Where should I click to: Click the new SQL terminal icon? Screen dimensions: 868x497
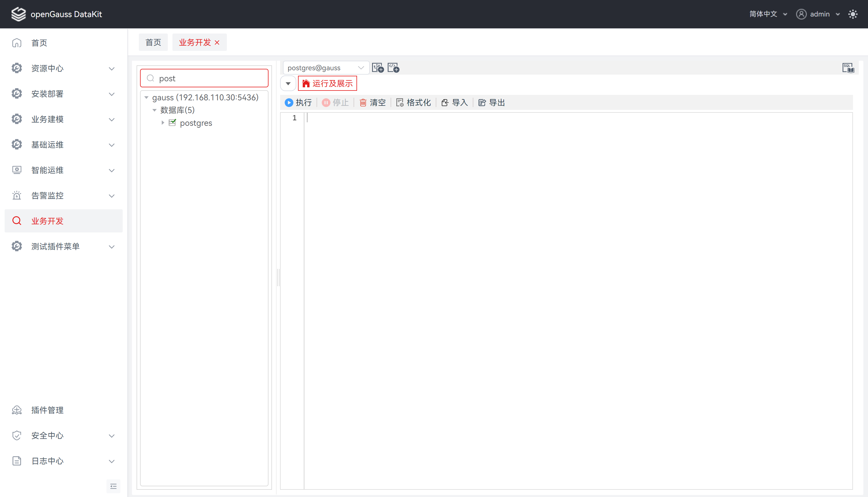tap(378, 68)
